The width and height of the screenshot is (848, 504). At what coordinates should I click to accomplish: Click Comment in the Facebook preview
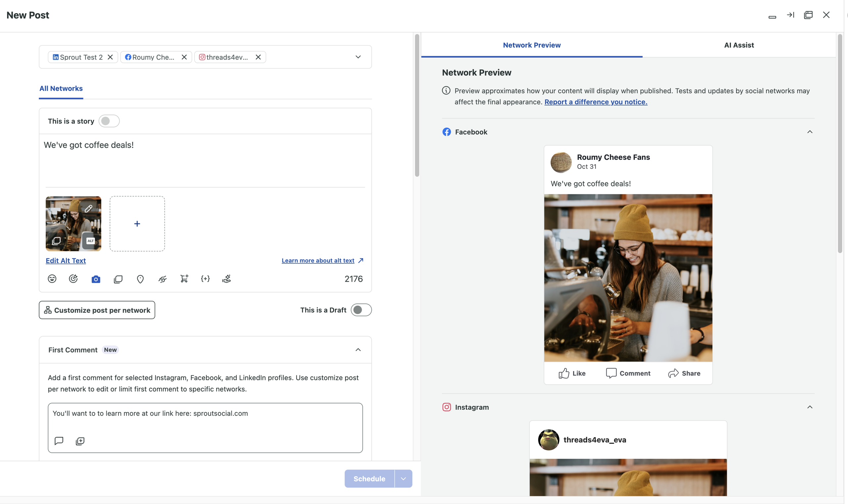pos(628,373)
